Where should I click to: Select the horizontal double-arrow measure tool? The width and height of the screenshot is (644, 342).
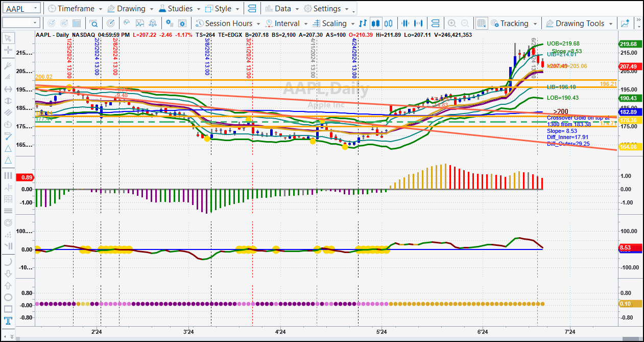pos(8,89)
